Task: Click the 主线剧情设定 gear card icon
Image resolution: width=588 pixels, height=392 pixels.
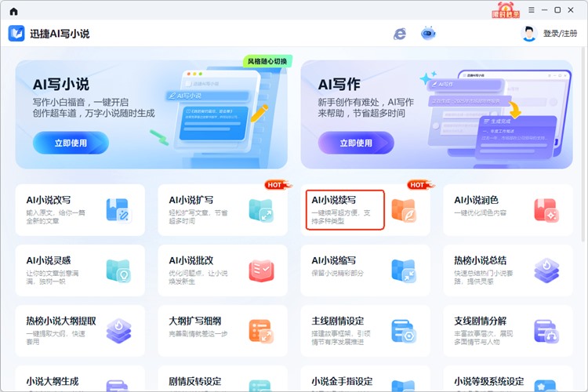Action: point(404,331)
